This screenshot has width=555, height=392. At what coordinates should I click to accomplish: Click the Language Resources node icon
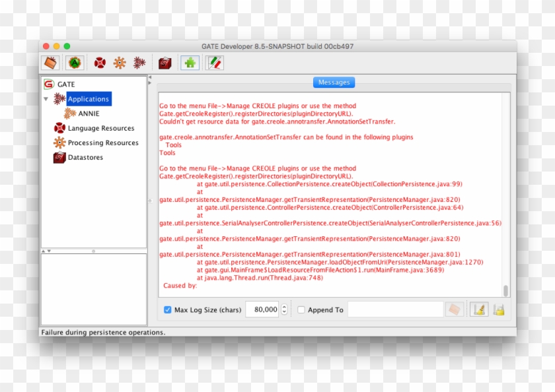click(59, 128)
